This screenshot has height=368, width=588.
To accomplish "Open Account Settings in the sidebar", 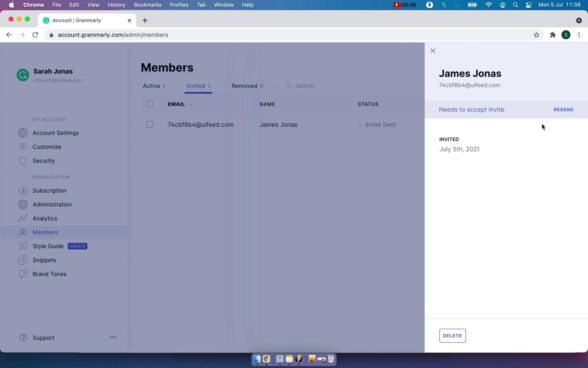I will point(56,133).
